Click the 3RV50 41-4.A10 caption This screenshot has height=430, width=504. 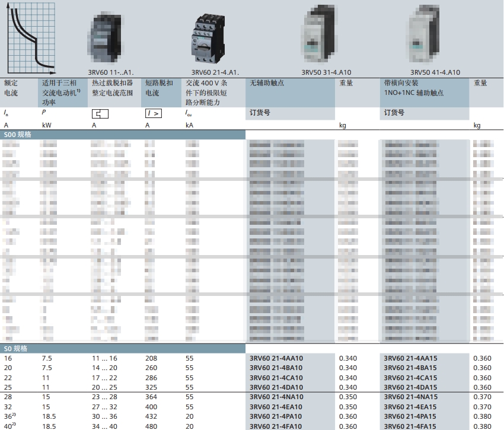click(435, 72)
